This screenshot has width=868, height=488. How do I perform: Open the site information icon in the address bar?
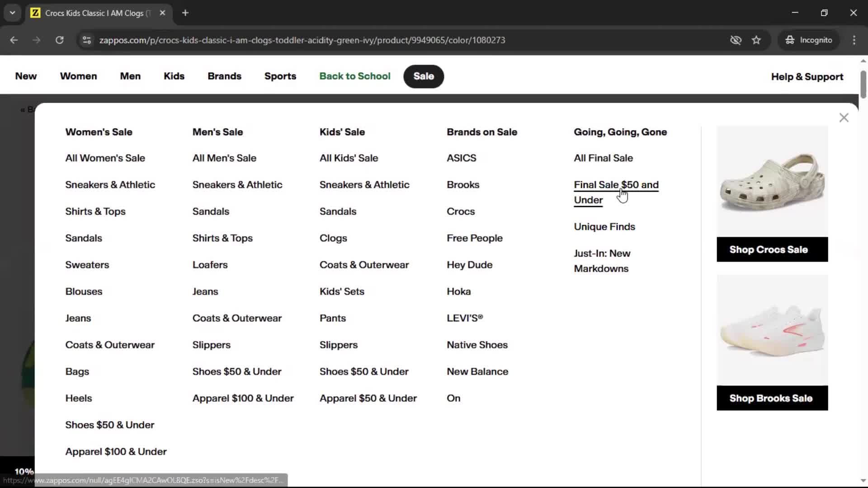(86, 40)
